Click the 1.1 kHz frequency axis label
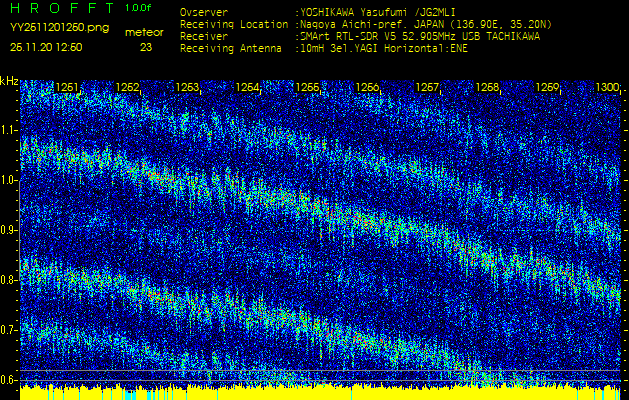Viewport: 629px width, 400px height. pyautogui.click(x=10, y=130)
